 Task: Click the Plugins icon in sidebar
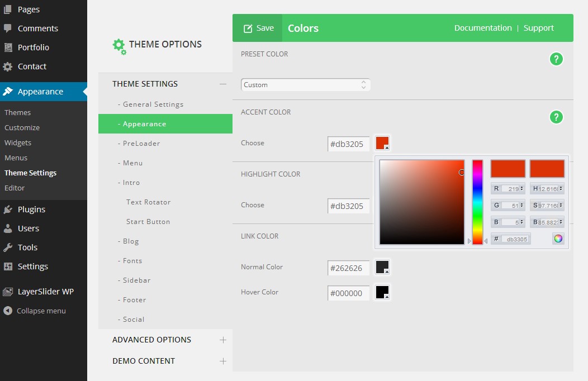point(8,209)
